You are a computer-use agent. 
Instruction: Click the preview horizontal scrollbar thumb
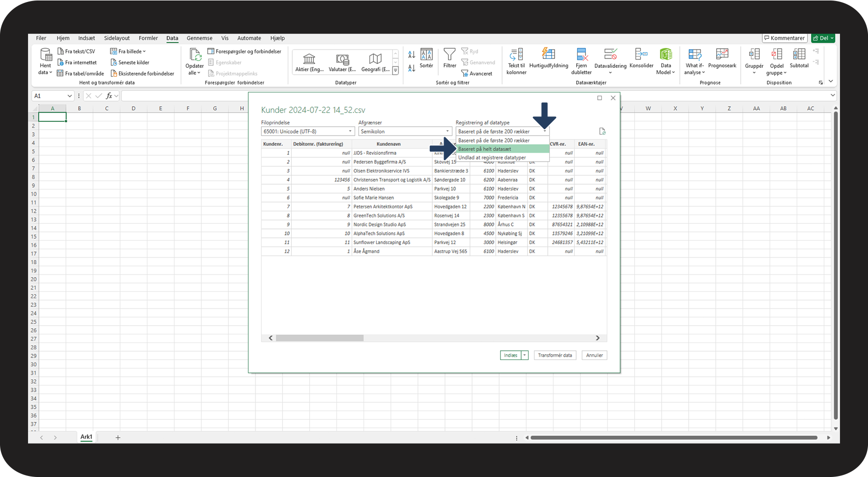319,338
